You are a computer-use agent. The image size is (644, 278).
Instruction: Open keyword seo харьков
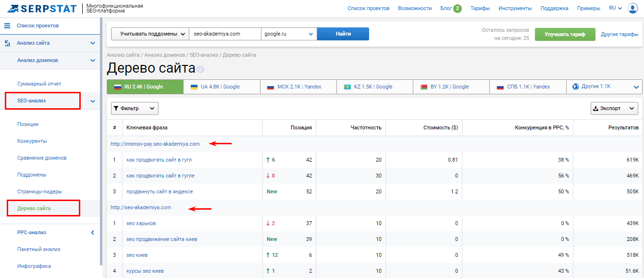click(141, 223)
